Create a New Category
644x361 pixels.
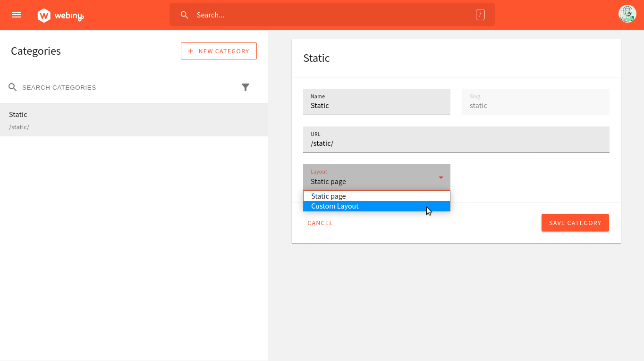(219, 50)
